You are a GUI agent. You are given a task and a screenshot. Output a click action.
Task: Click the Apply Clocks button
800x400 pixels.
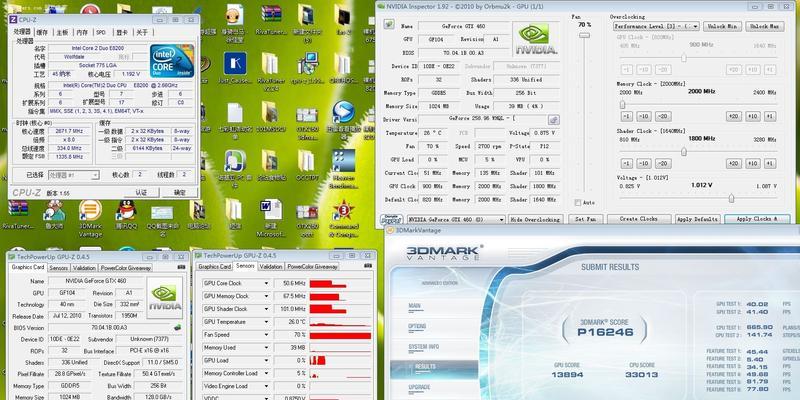click(757, 219)
